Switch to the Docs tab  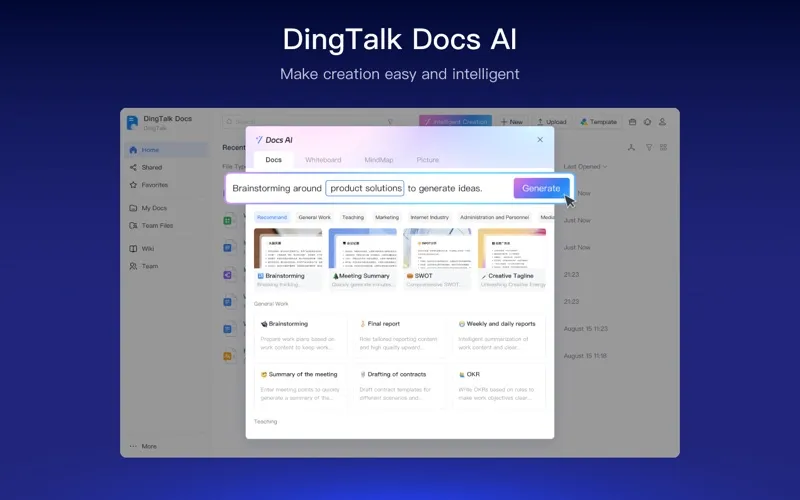click(x=273, y=160)
